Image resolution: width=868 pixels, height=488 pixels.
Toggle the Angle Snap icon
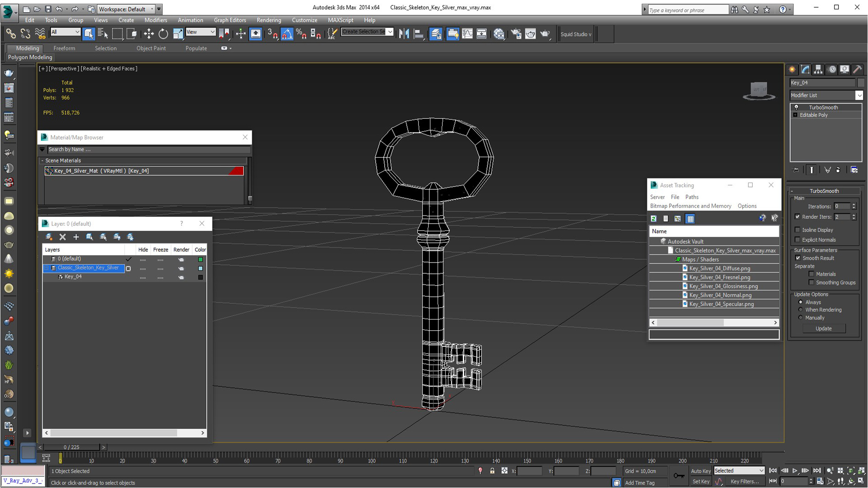point(287,34)
